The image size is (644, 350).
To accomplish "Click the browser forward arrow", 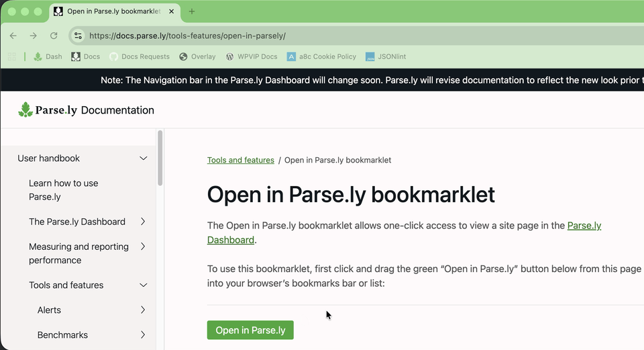I will pyautogui.click(x=33, y=36).
